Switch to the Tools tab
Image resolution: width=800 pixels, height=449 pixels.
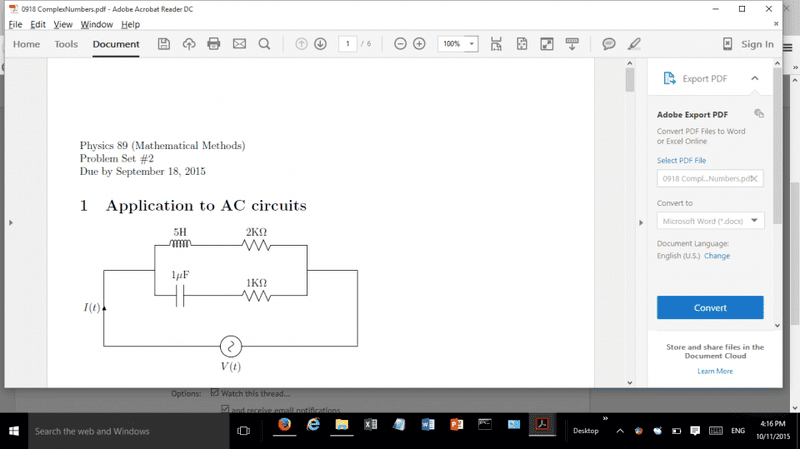pyautogui.click(x=66, y=44)
